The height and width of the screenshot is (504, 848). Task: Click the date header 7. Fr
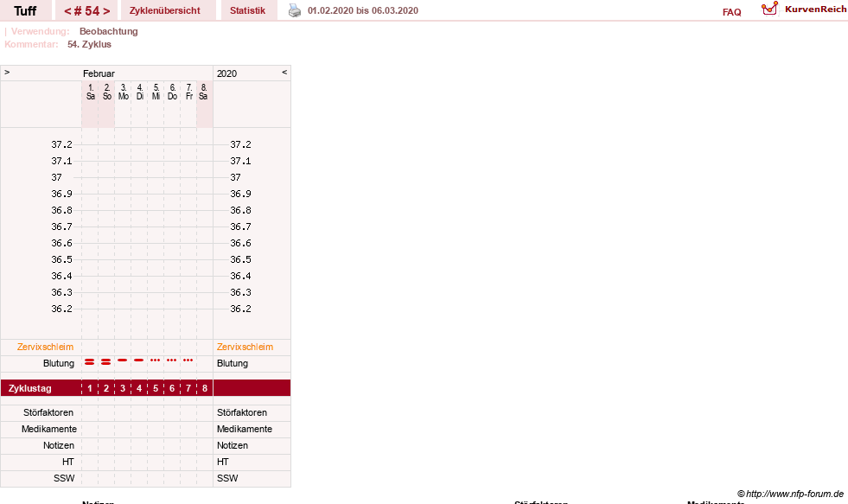click(x=188, y=92)
